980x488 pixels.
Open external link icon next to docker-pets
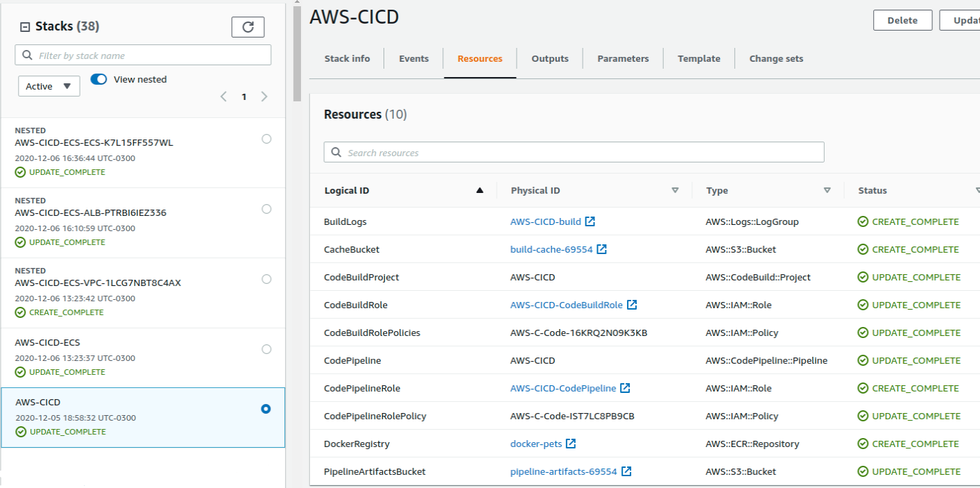[x=571, y=444]
